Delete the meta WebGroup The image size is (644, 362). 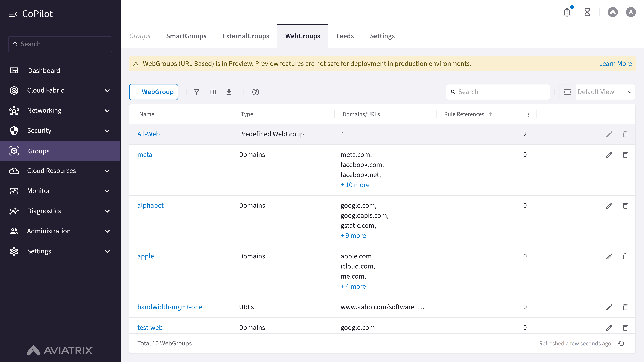tap(625, 155)
